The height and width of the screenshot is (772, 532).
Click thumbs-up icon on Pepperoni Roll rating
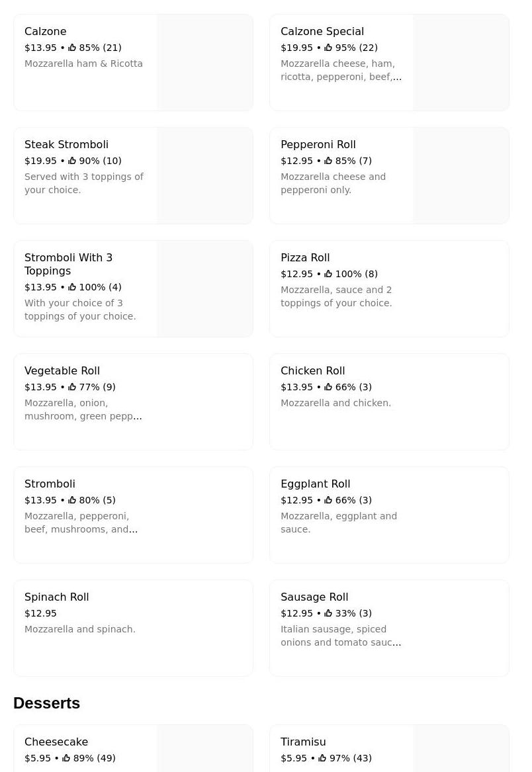tap(328, 161)
